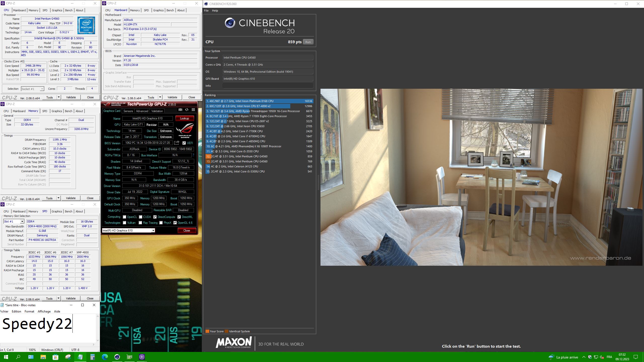The width and height of the screenshot is (644, 362).
Task: Expand Tools arrow in the SPD window
Action: pos(58,298)
